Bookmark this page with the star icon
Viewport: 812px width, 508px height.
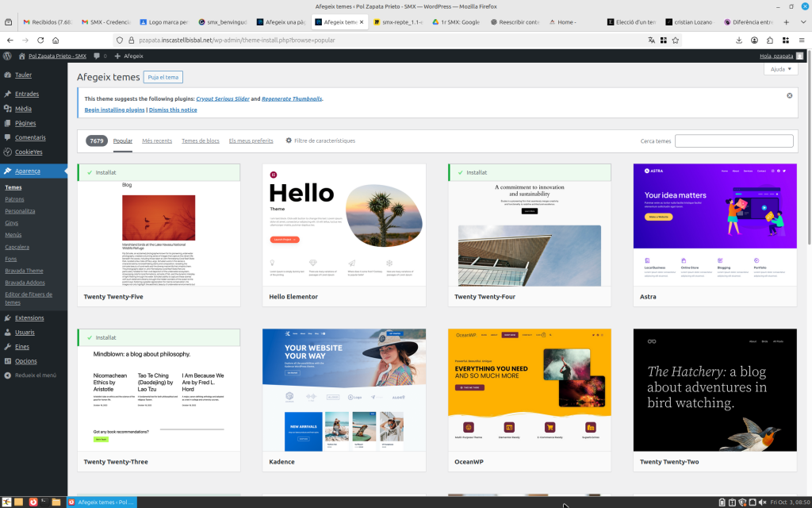click(x=676, y=40)
